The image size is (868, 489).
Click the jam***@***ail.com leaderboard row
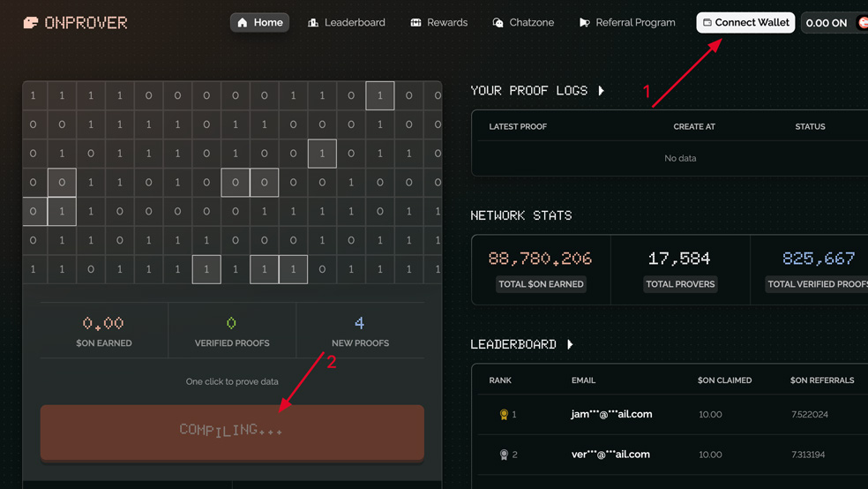click(670, 414)
